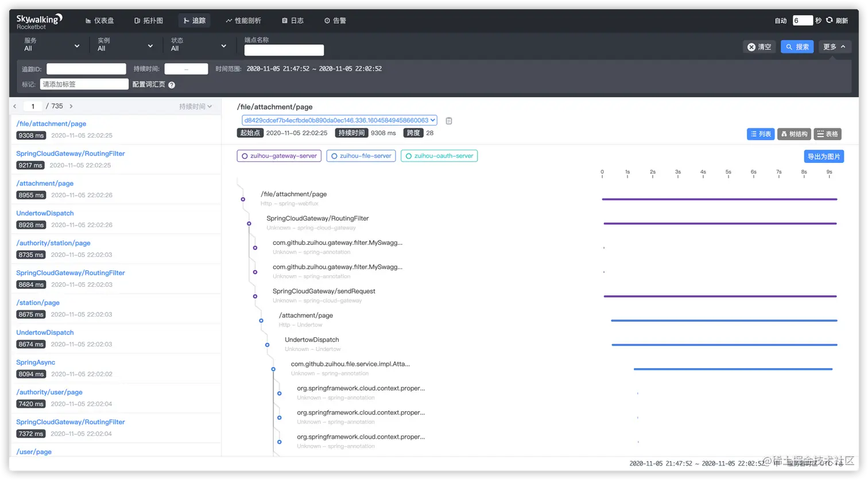Switch to the 追踪 trace tab

click(195, 21)
